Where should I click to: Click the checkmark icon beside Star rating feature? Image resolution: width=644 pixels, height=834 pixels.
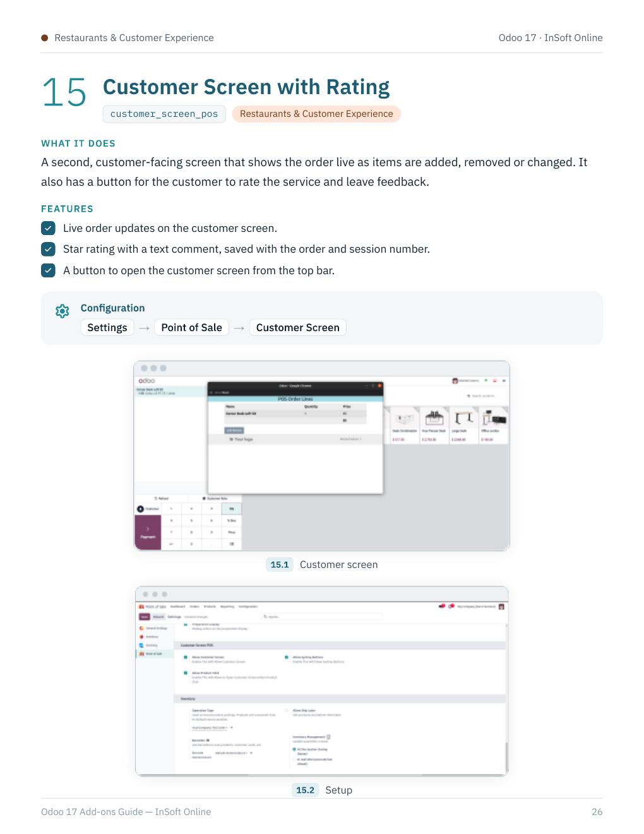(48, 249)
